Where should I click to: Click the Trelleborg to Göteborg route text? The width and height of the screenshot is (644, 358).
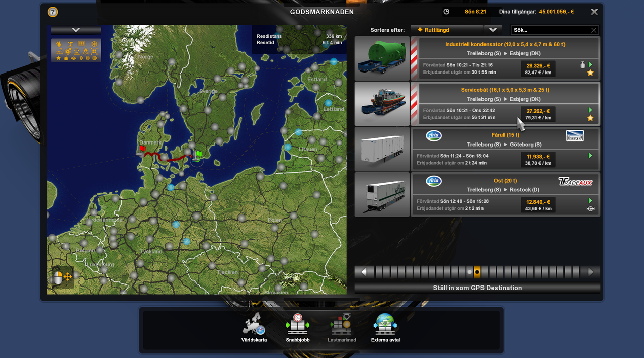click(x=504, y=145)
